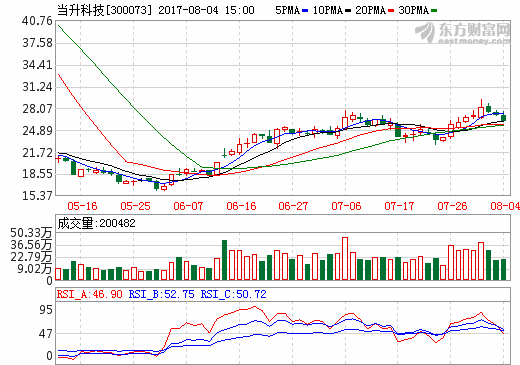Viewport: 520px width, 365px height.
Task: Click the highest red candlestick near 08-04
Action: (481, 109)
